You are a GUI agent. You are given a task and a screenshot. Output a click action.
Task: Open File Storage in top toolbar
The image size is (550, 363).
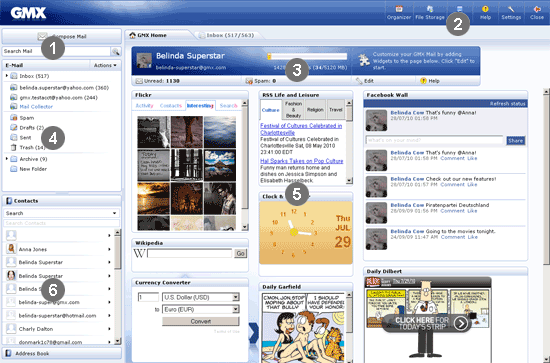430,13
